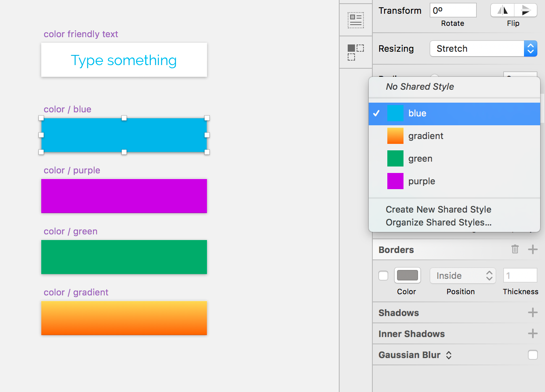Open the border Position dropdown set to Inside
The height and width of the screenshot is (392, 545).
(x=463, y=275)
